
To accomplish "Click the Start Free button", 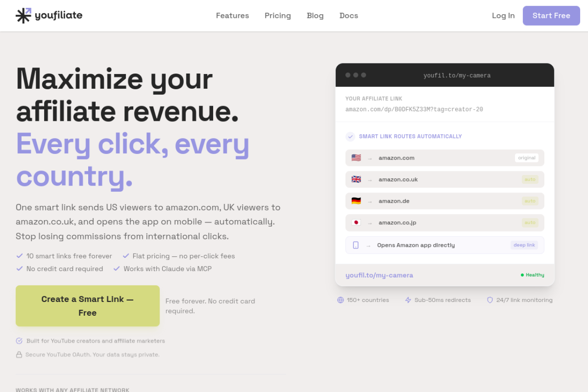I will coord(551,16).
